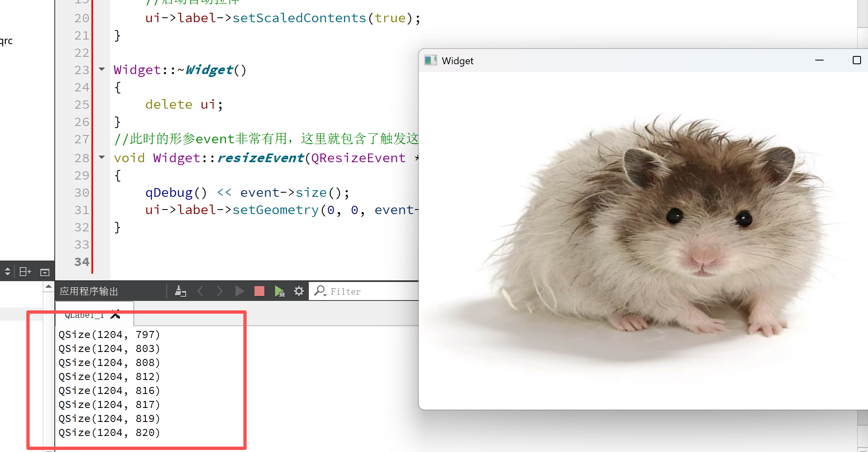Close the QLabel_1 output tab

pos(116,315)
